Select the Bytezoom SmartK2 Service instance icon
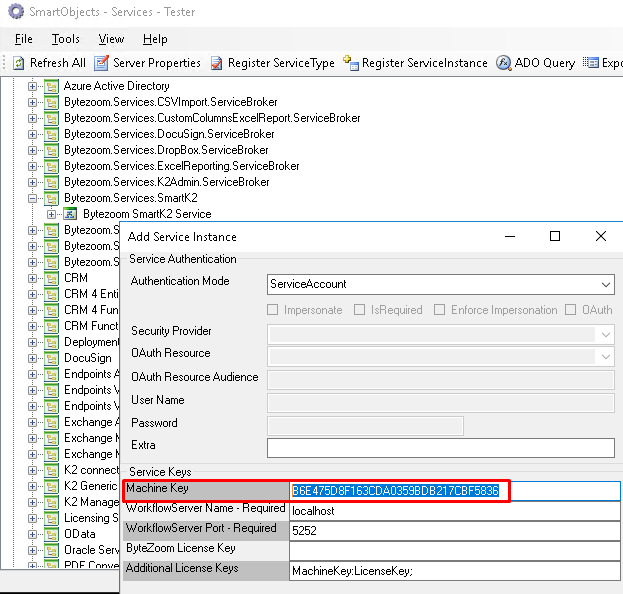 [70, 214]
